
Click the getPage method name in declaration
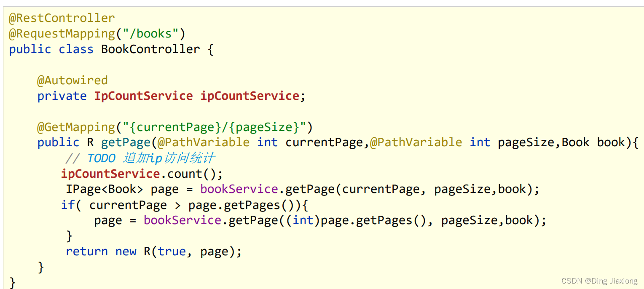click(126, 142)
